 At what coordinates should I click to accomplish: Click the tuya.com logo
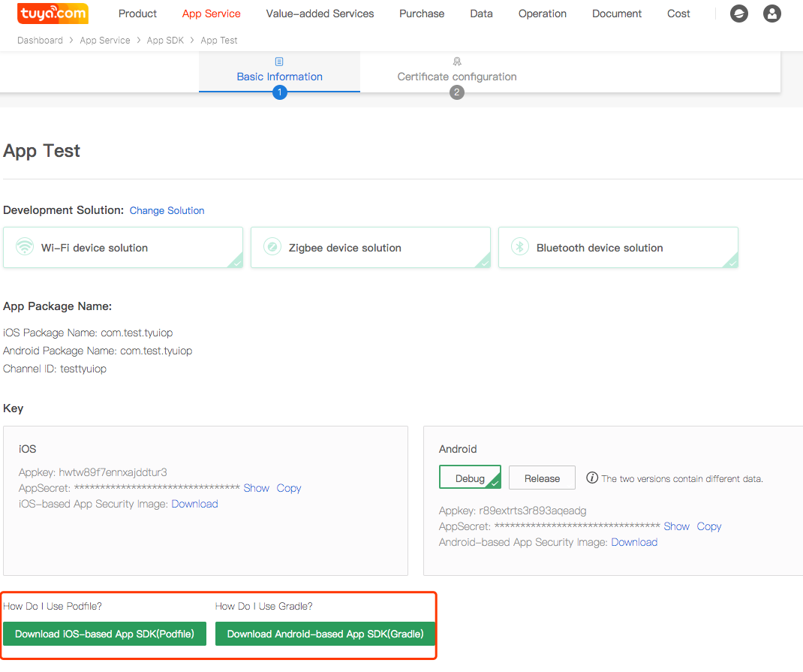tap(53, 14)
